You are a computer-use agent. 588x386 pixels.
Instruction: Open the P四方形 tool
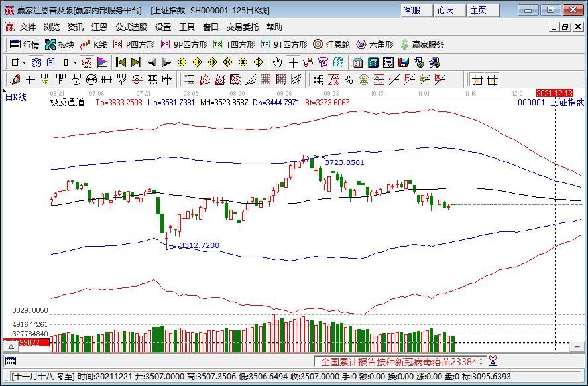click(134, 44)
